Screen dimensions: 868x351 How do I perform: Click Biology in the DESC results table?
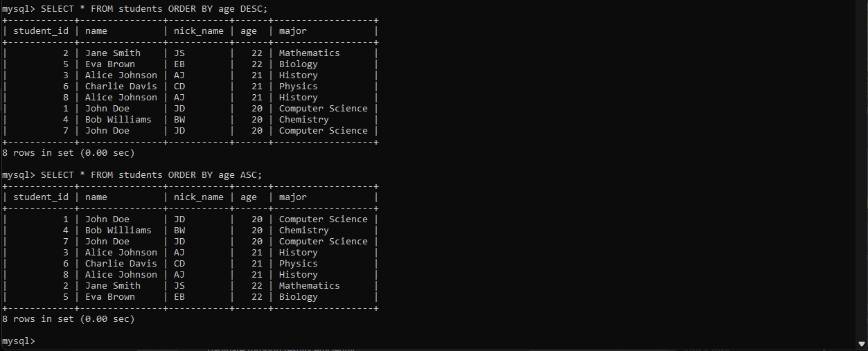point(298,64)
